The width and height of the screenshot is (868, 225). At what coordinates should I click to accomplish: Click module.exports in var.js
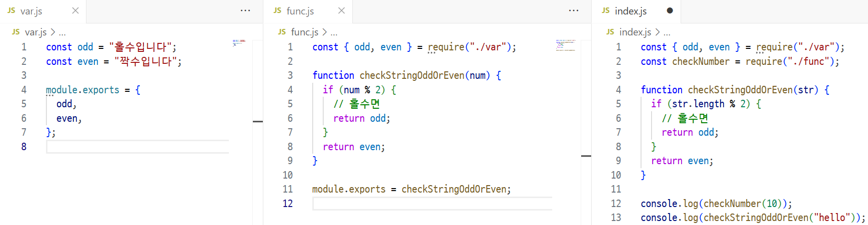click(x=82, y=90)
